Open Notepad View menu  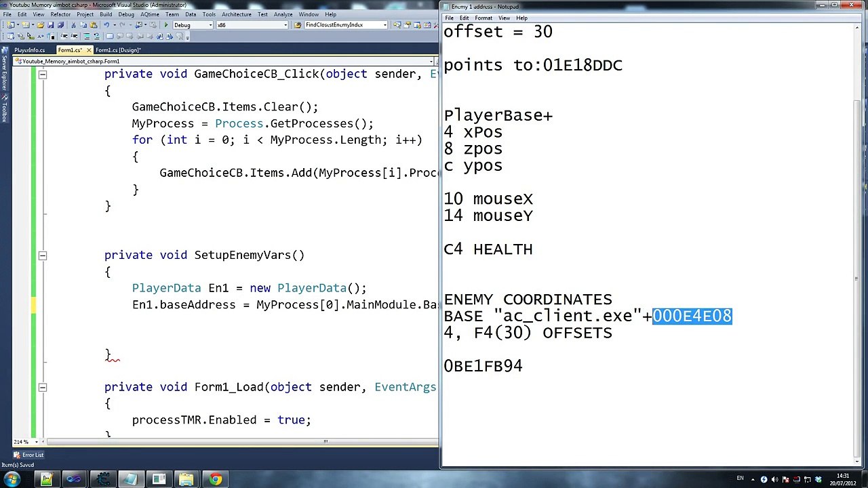tap(504, 18)
